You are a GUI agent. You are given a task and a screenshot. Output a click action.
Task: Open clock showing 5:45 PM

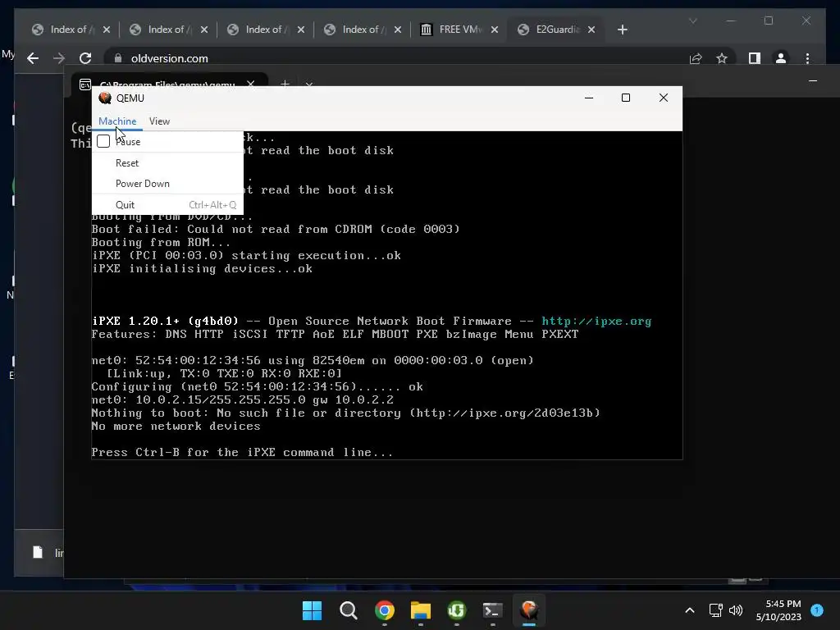click(778, 610)
